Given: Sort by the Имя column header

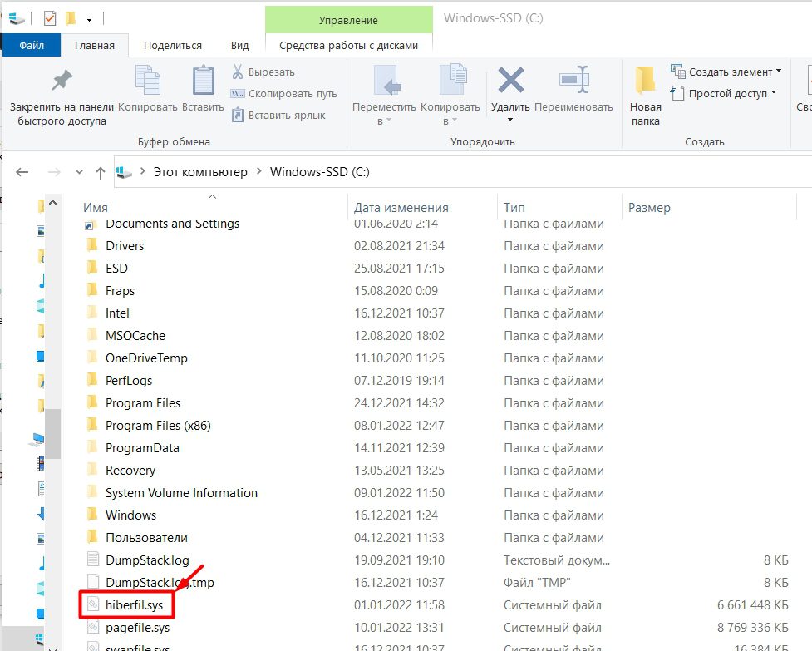Looking at the screenshot, I should (x=96, y=208).
